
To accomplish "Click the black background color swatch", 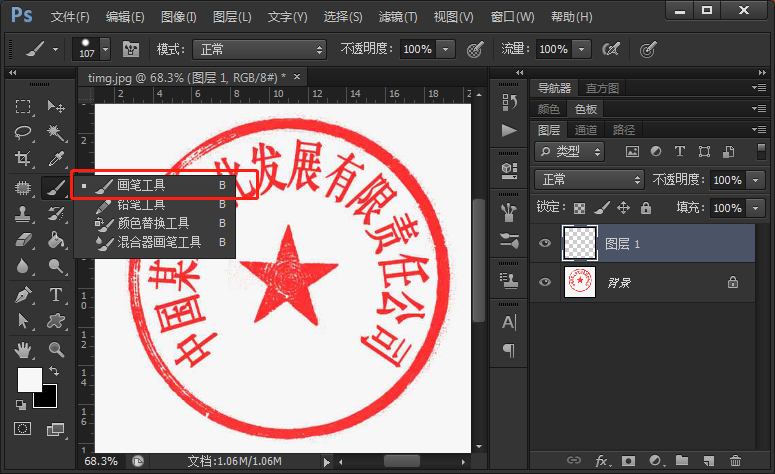I will [x=49, y=399].
